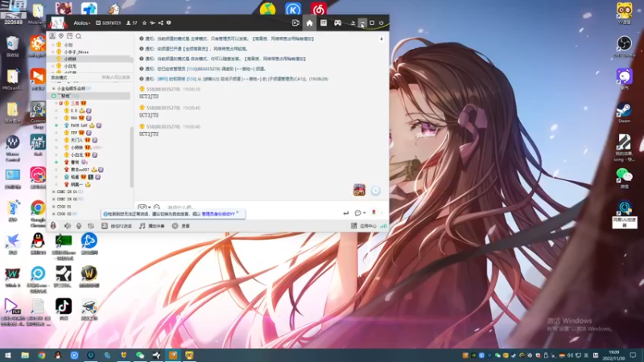Image resolution: width=644 pixels, height=362 pixels.
Task: Click the exclamation info icon in header
Action: click(x=169, y=23)
